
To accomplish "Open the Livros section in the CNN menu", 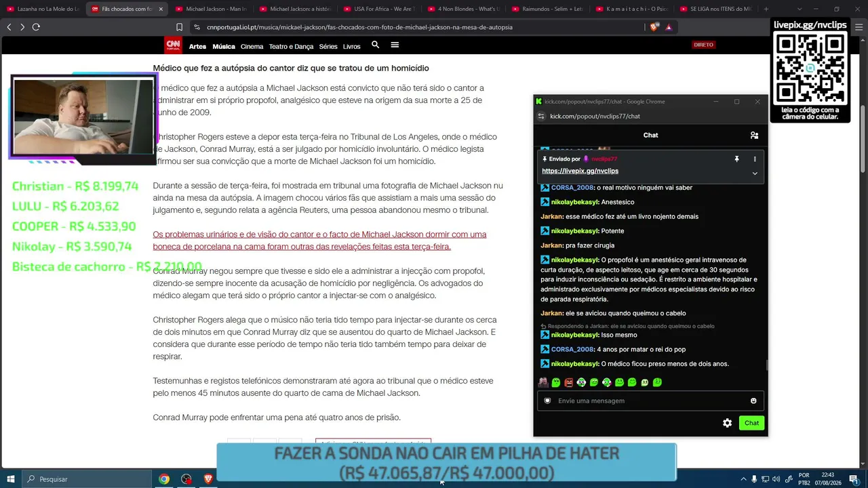I will pyautogui.click(x=351, y=46).
